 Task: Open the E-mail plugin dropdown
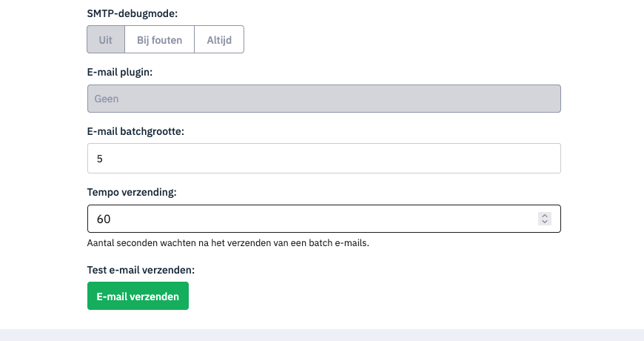(x=323, y=99)
